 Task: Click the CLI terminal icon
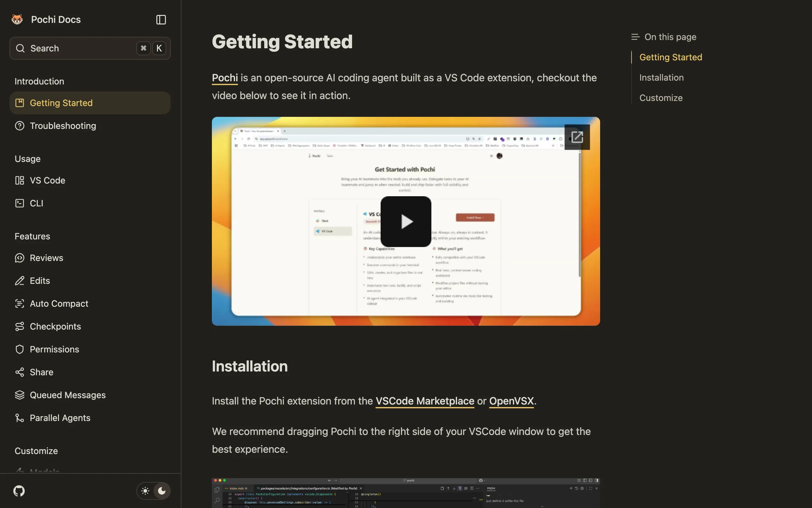pos(20,203)
